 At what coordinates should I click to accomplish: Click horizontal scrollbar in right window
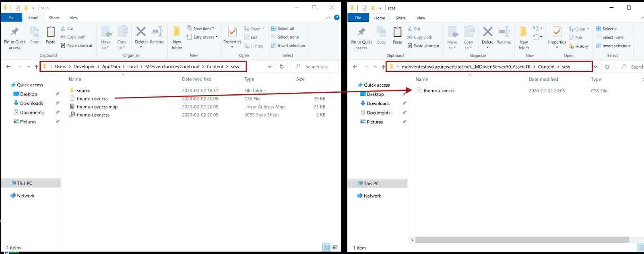522,240
